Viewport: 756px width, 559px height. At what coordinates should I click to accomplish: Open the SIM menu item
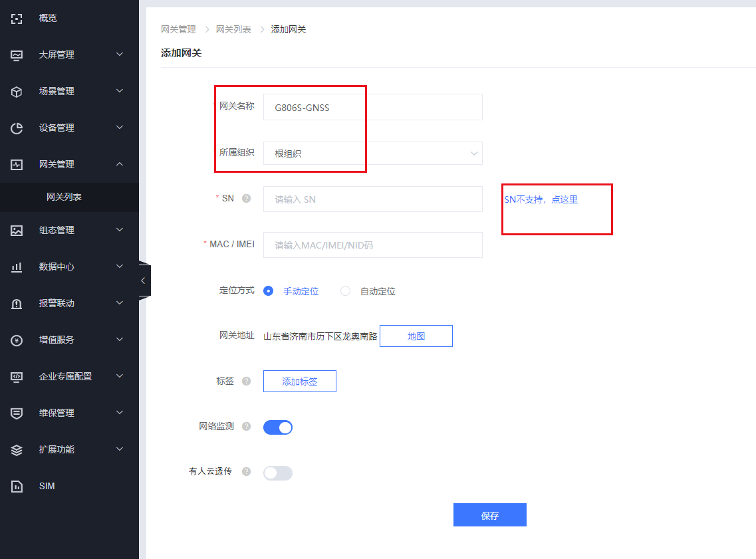[x=47, y=486]
